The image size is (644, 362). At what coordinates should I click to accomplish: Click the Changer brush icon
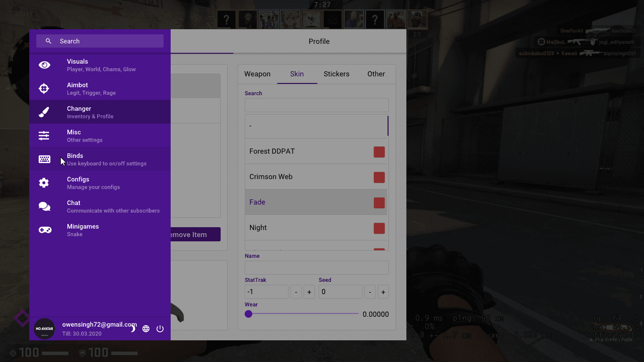[44, 112]
